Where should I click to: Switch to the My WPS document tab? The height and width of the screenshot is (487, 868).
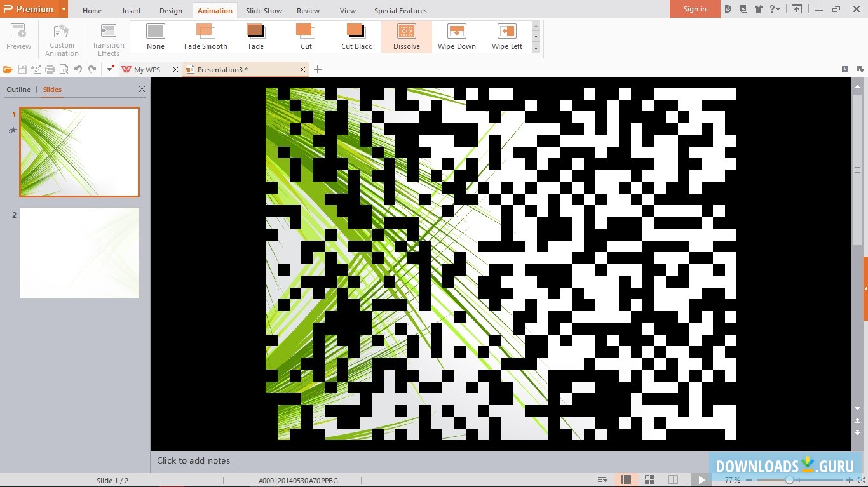pos(147,70)
